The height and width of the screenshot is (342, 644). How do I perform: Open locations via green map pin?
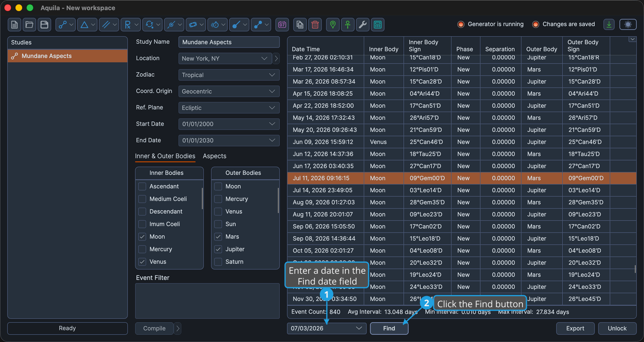(x=333, y=25)
